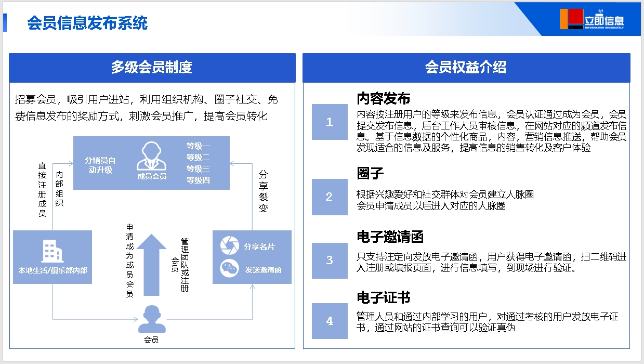Click the 分享名片 label
The image size is (644, 364).
[x=259, y=246]
